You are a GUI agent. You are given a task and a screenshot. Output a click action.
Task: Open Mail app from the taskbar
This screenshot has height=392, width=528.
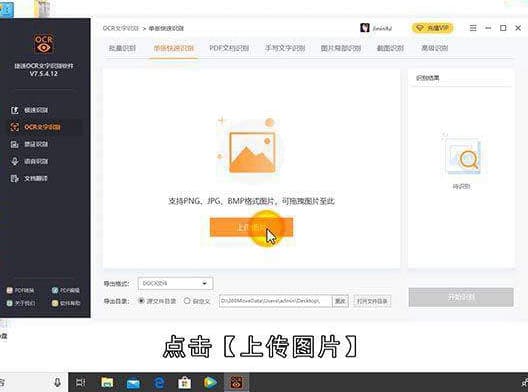[x=133, y=383]
